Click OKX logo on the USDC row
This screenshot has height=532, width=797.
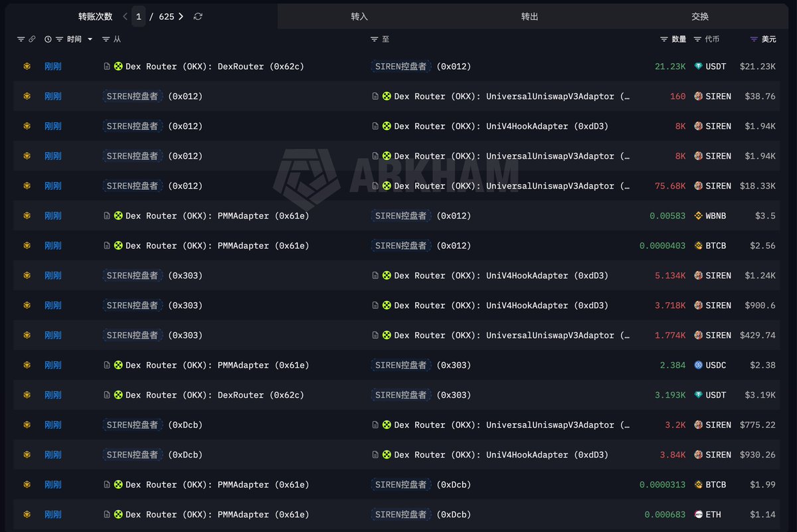pos(118,365)
